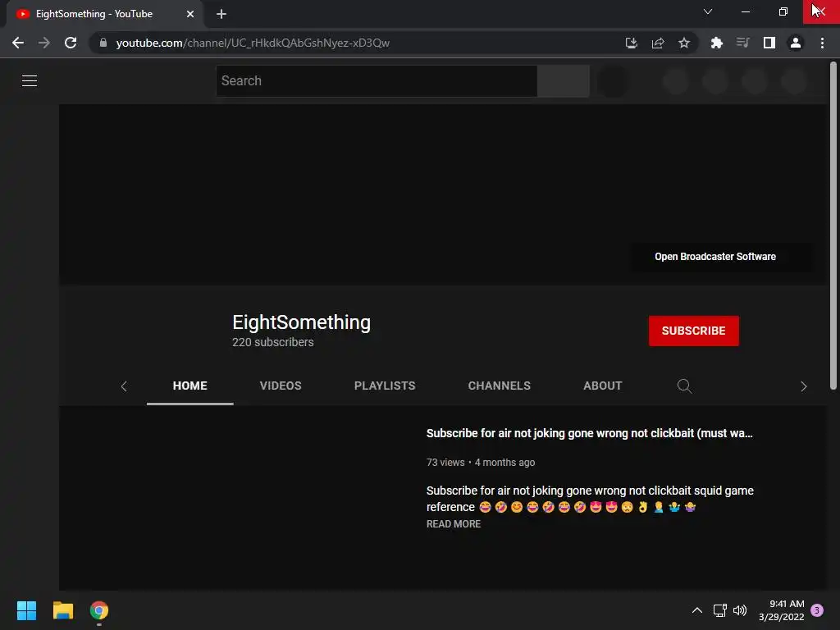Image resolution: width=840 pixels, height=630 pixels.
Task: Reload the YouTube page
Action: click(71, 43)
